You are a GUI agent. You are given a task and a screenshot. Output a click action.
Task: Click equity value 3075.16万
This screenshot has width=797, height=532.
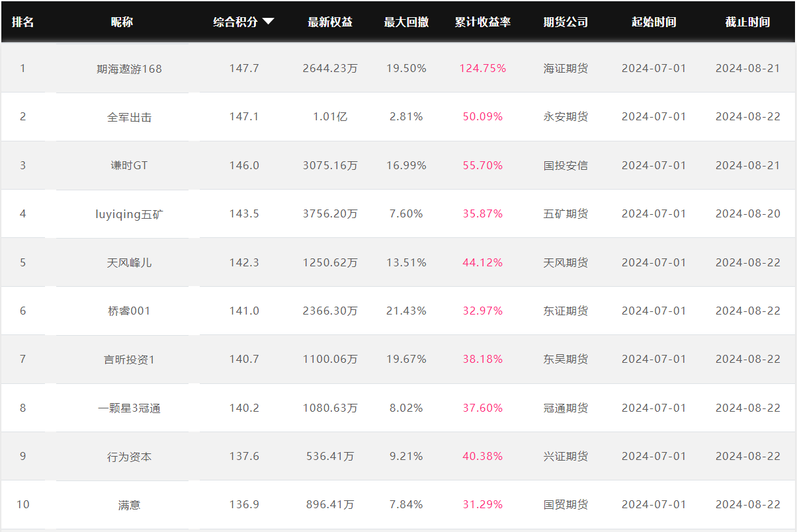pyautogui.click(x=330, y=165)
